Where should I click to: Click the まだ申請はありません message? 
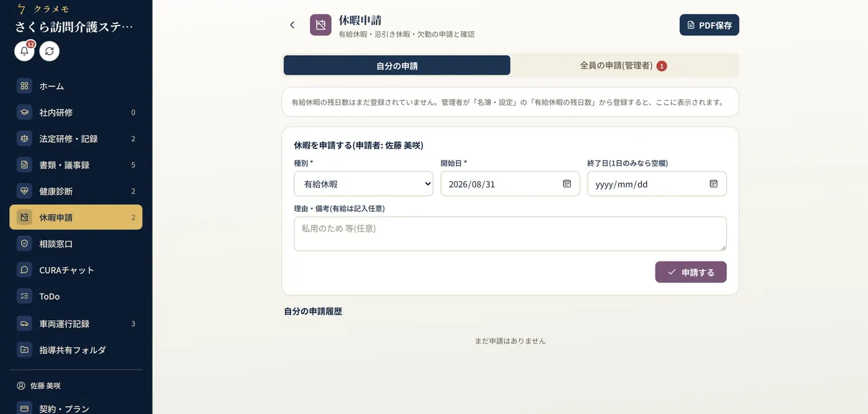pyautogui.click(x=510, y=341)
